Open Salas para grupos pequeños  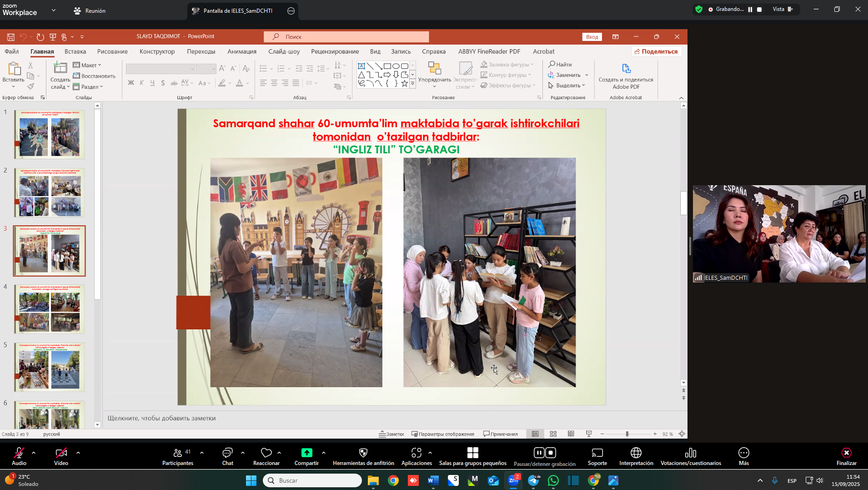[473, 456]
